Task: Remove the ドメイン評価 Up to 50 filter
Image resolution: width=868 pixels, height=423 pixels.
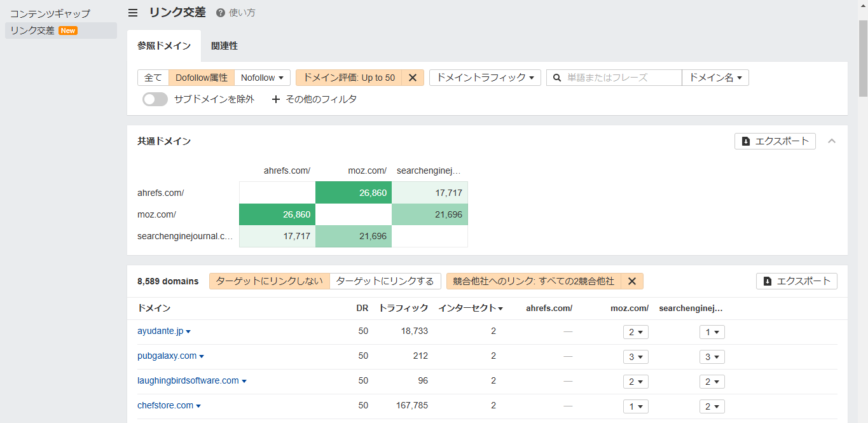Action: 412,78
